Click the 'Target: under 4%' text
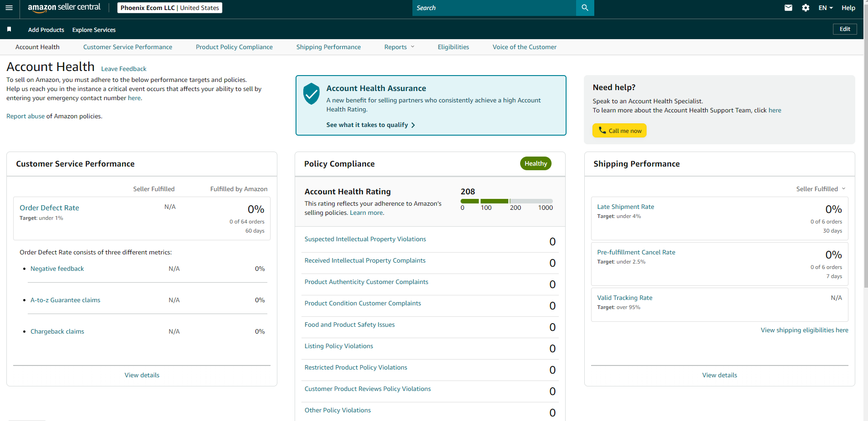 pyautogui.click(x=619, y=216)
